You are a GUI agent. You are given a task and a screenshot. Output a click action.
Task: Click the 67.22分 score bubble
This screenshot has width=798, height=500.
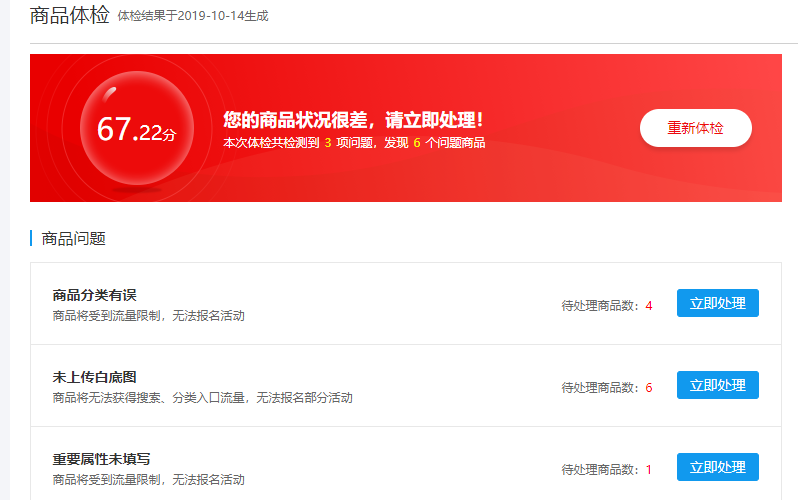[136, 128]
